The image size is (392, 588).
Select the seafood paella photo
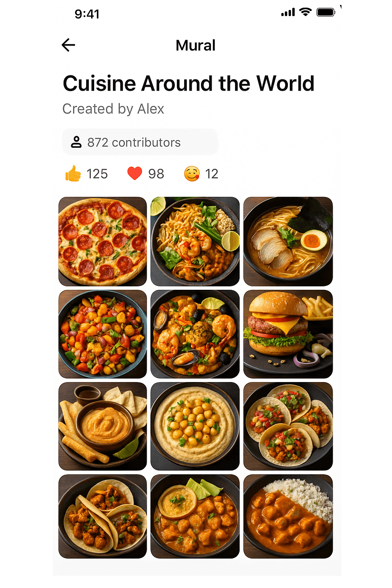click(x=195, y=334)
